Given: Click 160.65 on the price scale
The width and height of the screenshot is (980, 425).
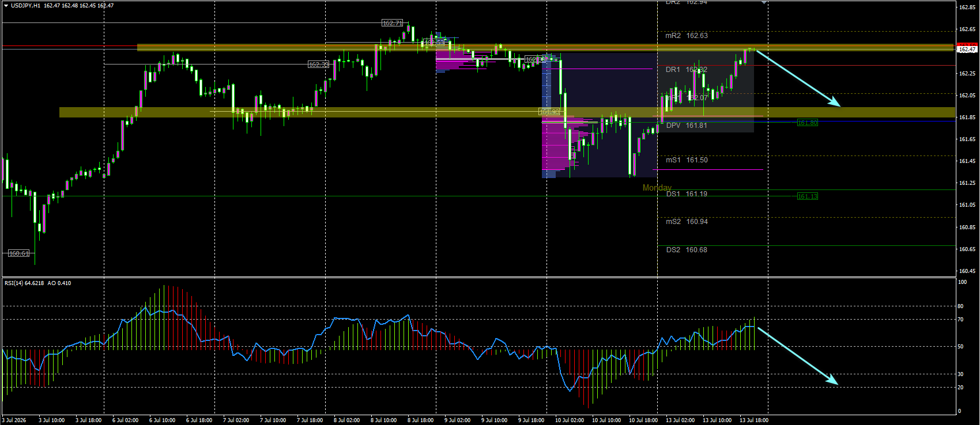Looking at the screenshot, I should (967, 249).
